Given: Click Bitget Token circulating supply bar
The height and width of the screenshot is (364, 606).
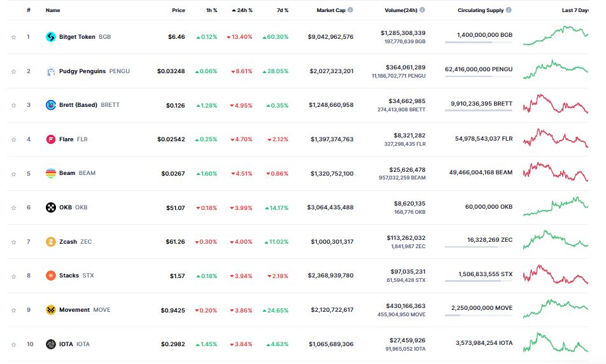Looking at the screenshot, I should click(x=479, y=42).
